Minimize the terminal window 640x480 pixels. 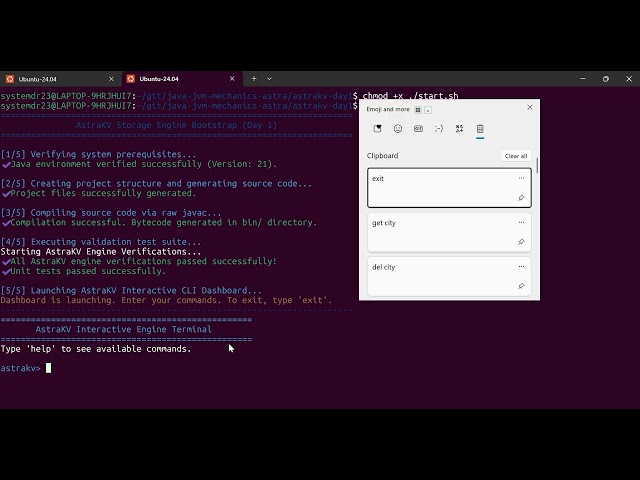click(x=582, y=79)
